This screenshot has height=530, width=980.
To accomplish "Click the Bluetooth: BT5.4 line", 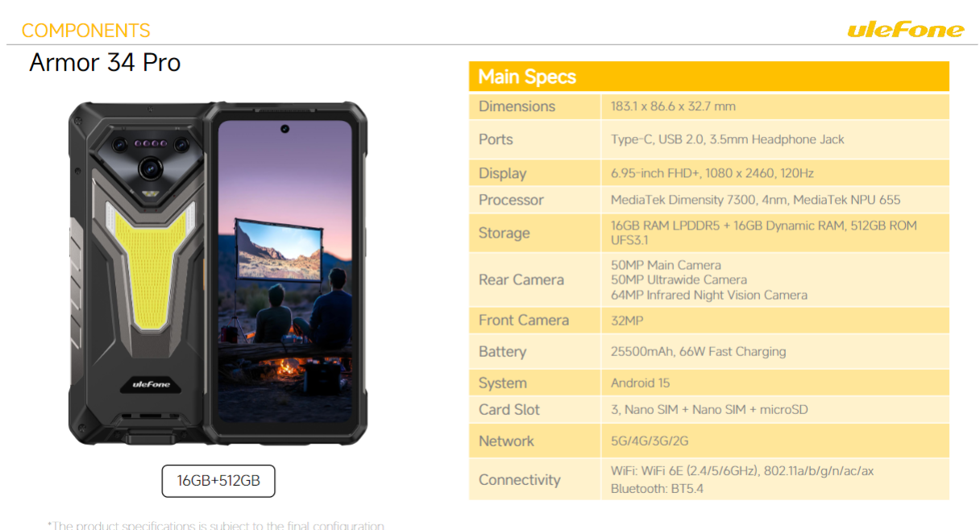I will pos(657,488).
